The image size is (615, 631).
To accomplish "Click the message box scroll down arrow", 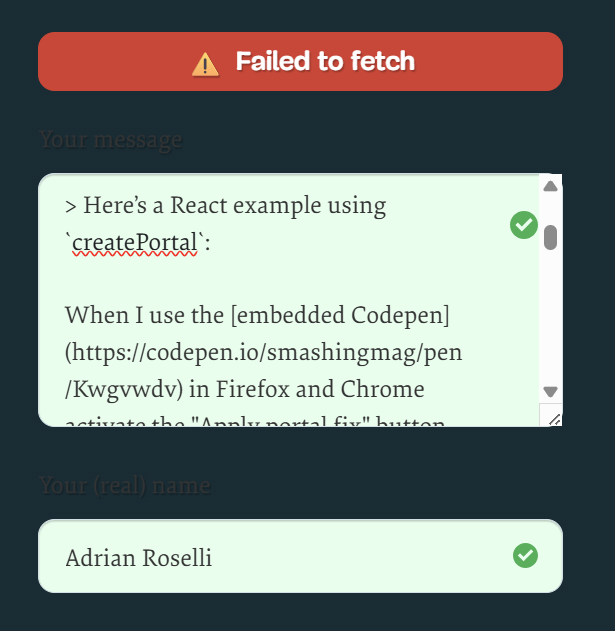I will (x=550, y=391).
